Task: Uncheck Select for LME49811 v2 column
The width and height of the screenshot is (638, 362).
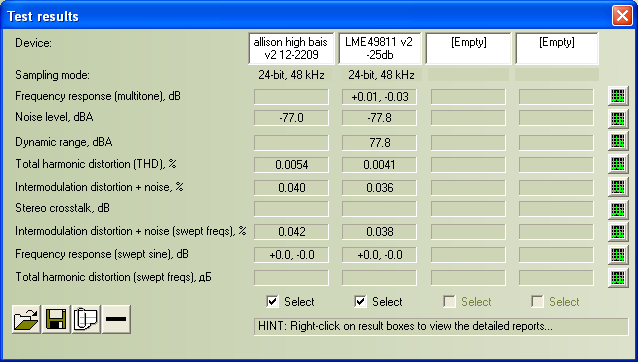Action: click(x=360, y=302)
